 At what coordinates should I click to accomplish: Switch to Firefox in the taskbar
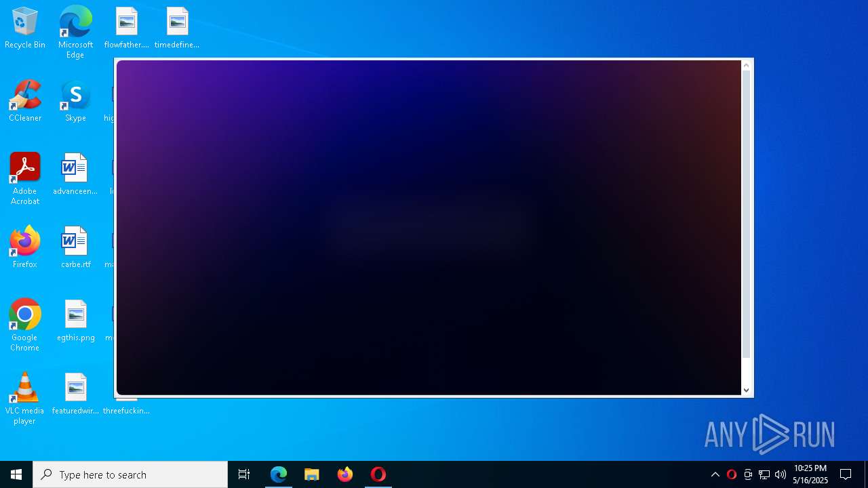(x=345, y=474)
